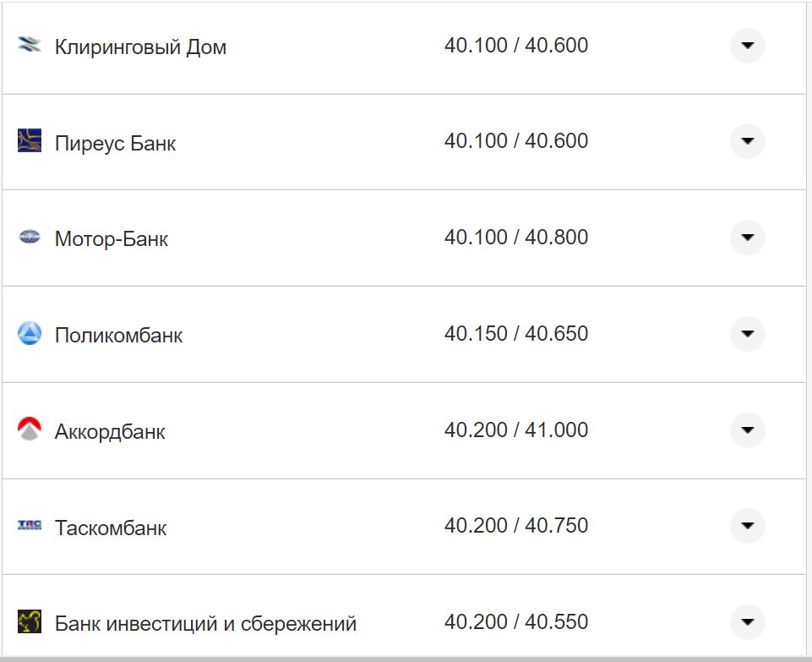Screen dimensions: 812x662
Task: Open the Мотор-Банк dropdown arrow
Action: tap(747, 238)
